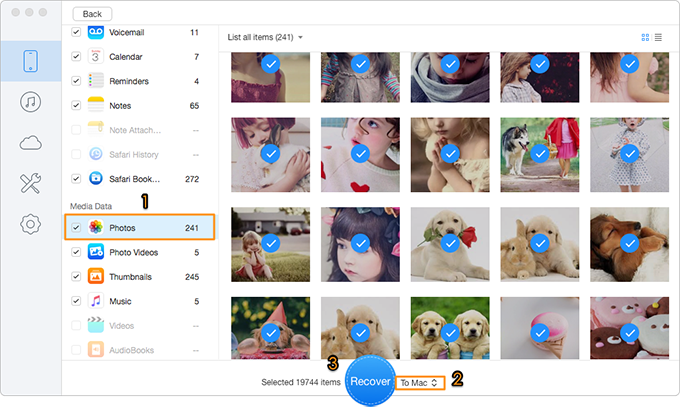
Task: Deselect photo of girl hugging white rabbit
Action: pos(271,154)
